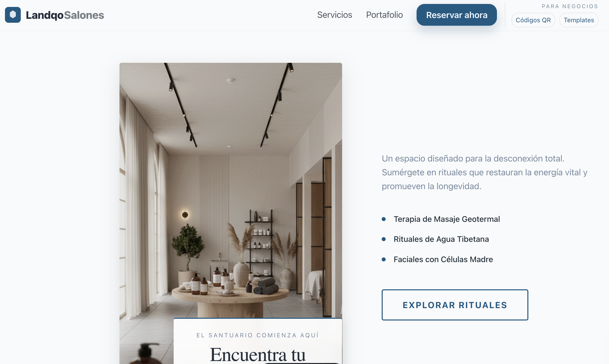Click the desconexión total description paragraph
The height and width of the screenshot is (364, 609).
[484, 172]
